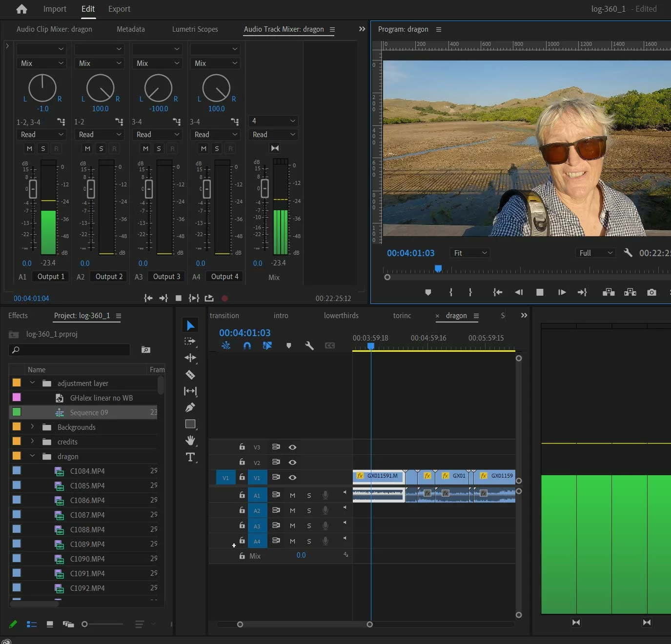Screen dimensions: 671x644
Task: Mute audio track A1 in mixer
Action: 29,148
